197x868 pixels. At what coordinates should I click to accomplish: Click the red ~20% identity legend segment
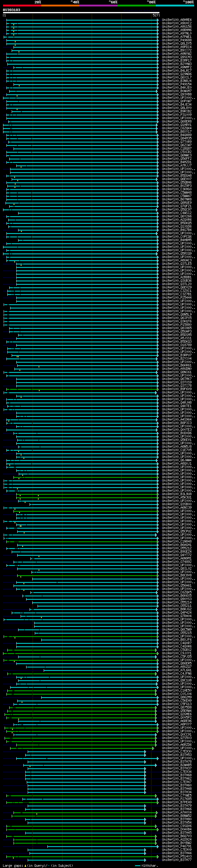click(22, 6)
